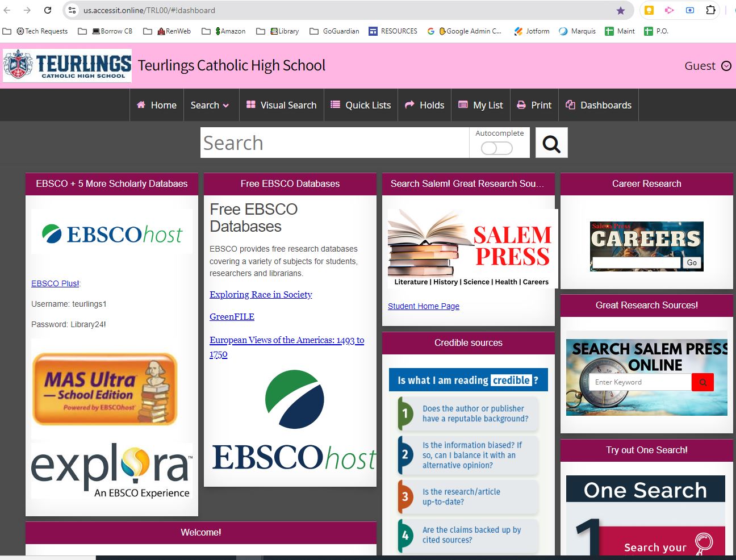The width and height of the screenshot is (736, 560).
Task: Click the 'Password: Library24!' text
Action: click(68, 324)
